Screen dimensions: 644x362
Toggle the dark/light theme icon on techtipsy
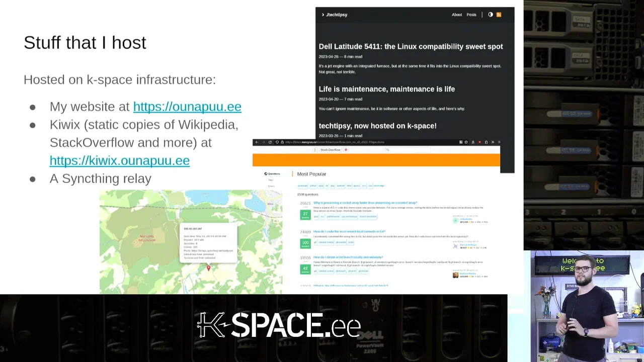491,15
